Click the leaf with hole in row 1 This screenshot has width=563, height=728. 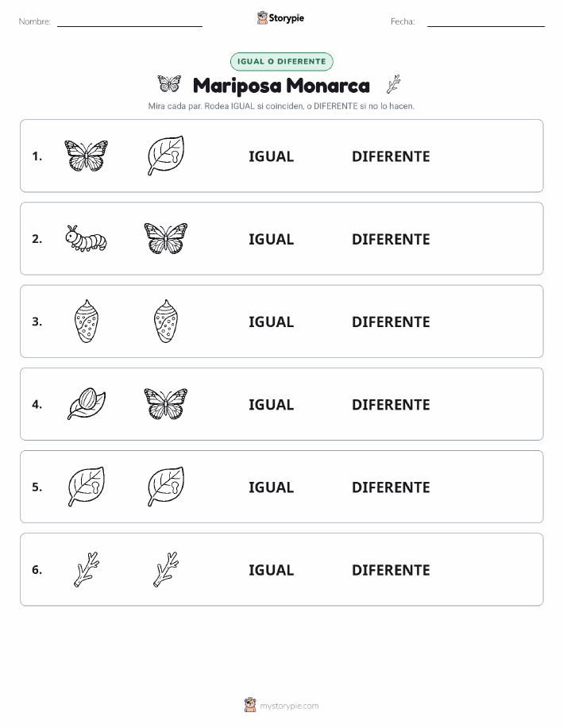pyautogui.click(x=166, y=156)
